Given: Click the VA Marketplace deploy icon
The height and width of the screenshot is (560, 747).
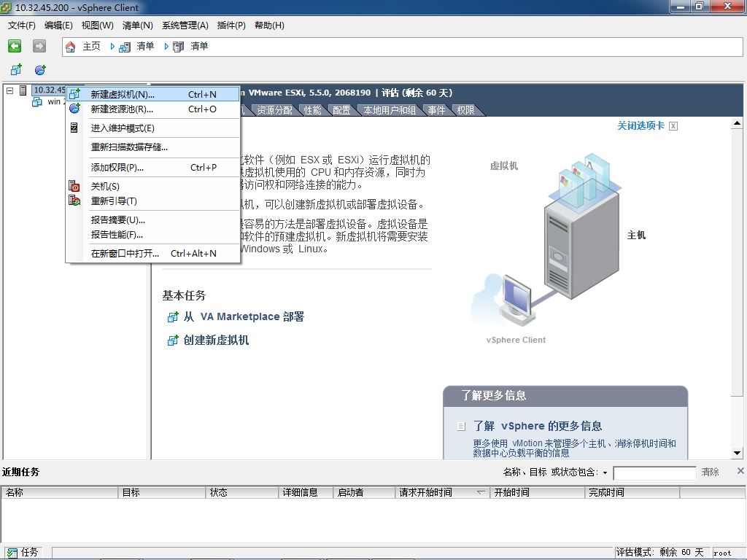Looking at the screenshot, I should point(172,316).
